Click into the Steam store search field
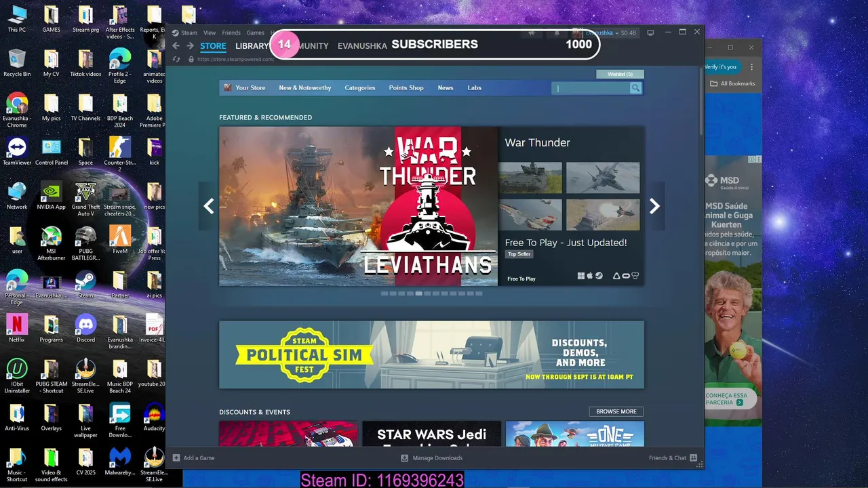The height and width of the screenshot is (488, 868). [x=591, y=88]
